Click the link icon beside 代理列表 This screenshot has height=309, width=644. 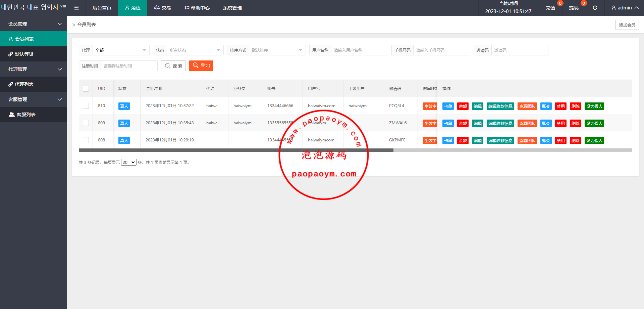[11, 84]
